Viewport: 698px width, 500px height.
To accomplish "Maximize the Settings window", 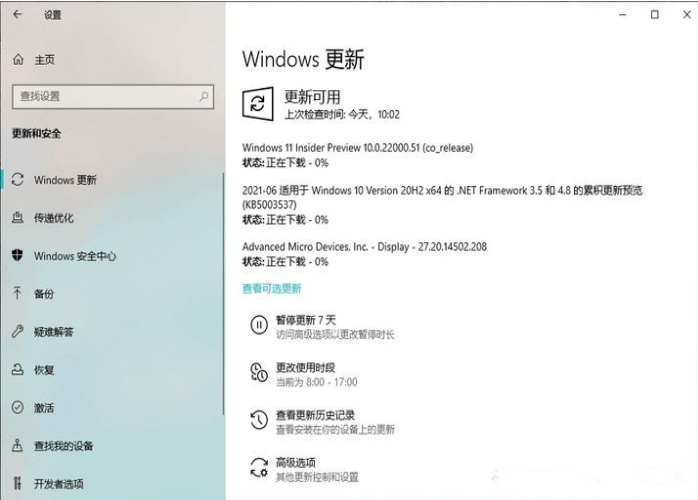I will tap(654, 15).
